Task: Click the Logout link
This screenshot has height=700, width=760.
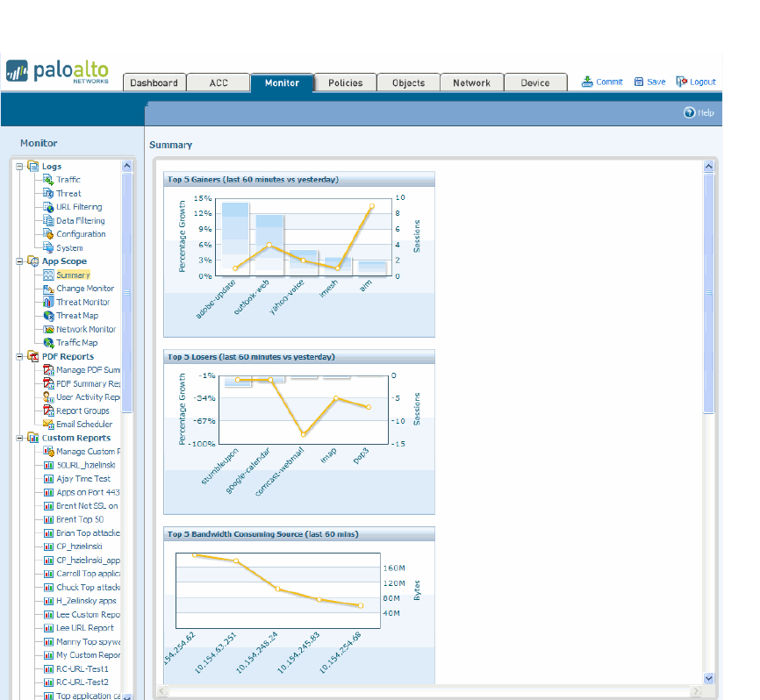Action: pyautogui.click(x=703, y=82)
